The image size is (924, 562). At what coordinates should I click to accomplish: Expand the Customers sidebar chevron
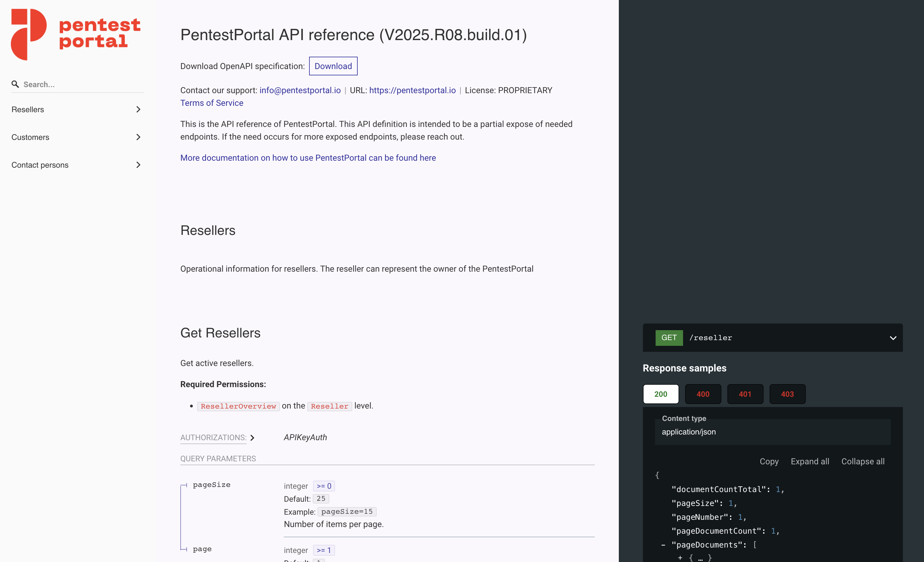[138, 137]
